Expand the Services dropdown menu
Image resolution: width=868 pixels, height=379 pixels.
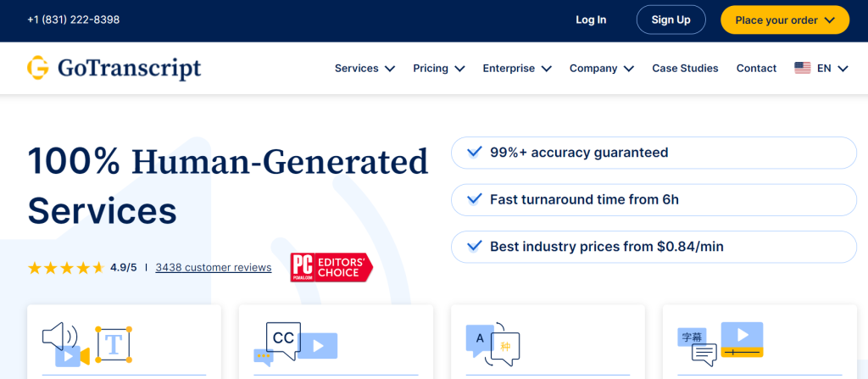click(x=364, y=69)
